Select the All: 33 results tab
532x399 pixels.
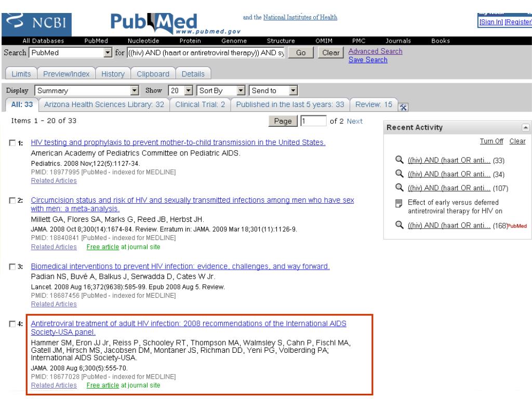click(22, 104)
